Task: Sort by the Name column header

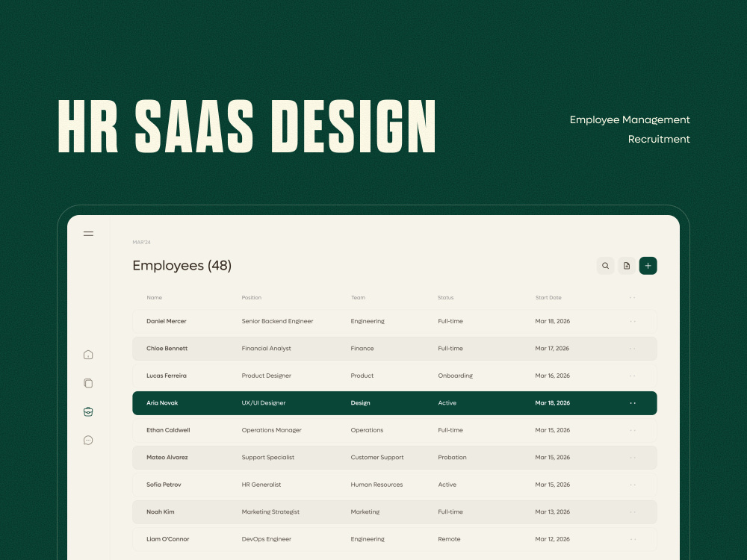Action: click(155, 298)
